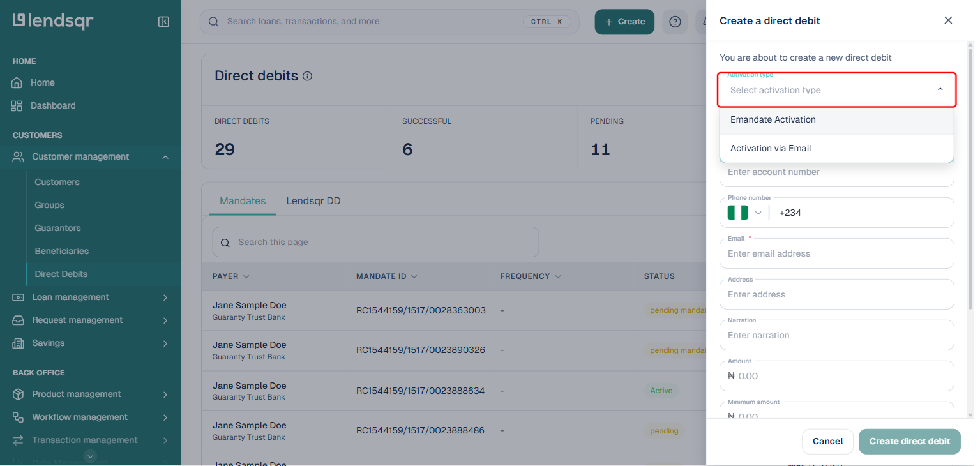The height and width of the screenshot is (466, 980).
Task: Click the Address input field
Action: 837,294
